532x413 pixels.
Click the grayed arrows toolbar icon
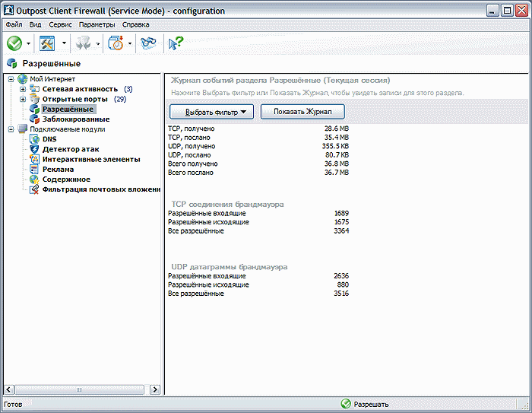pyautogui.click(x=83, y=43)
